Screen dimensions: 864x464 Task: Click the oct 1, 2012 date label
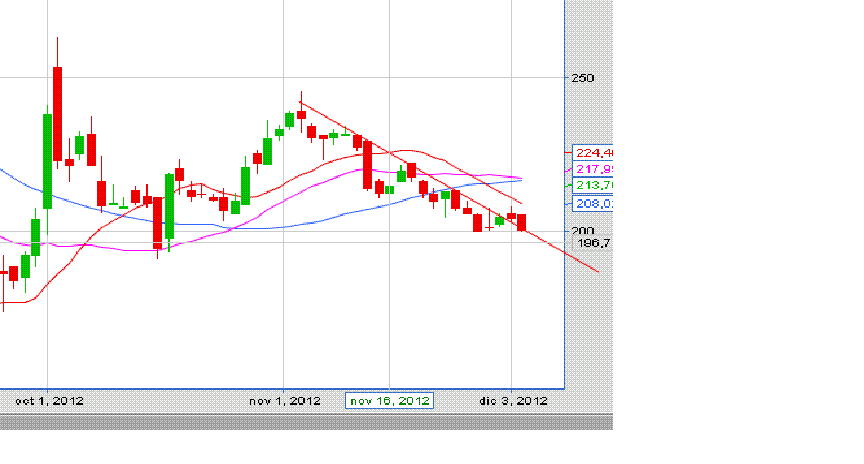[x=49, y=401]
